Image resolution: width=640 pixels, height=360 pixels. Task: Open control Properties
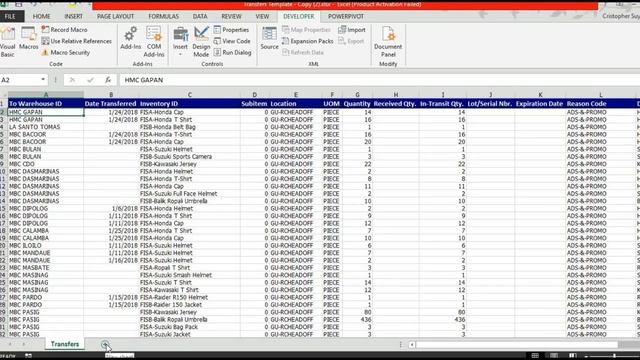(x=231, y=30)
